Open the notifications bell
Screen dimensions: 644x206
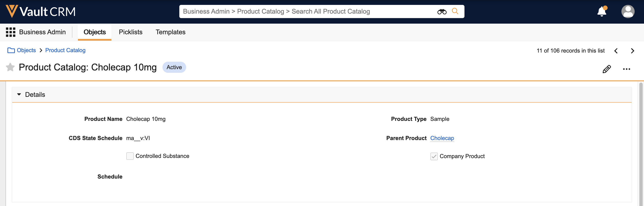pyautogui.click(x=602, y=11)
